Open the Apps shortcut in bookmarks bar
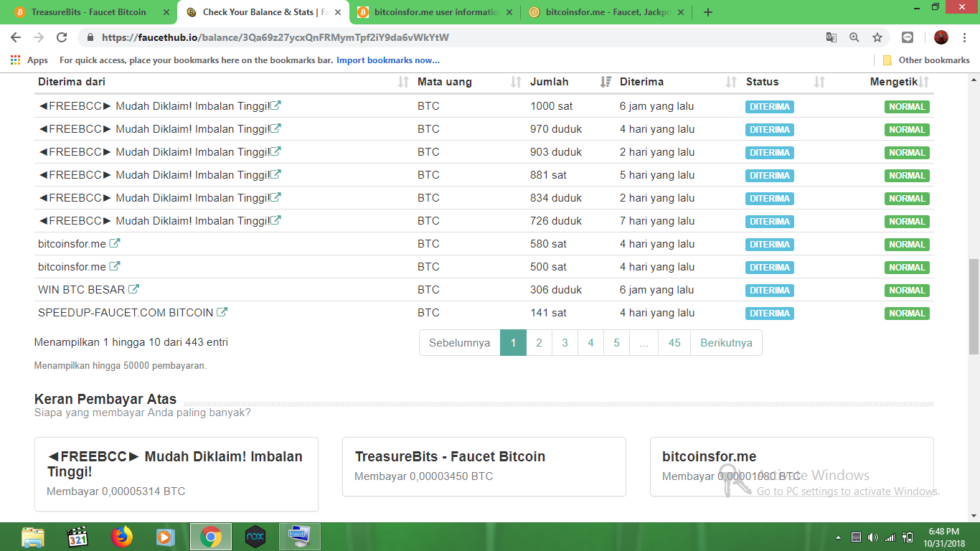Screen dimensions: 980x551 tap(29, 60)
